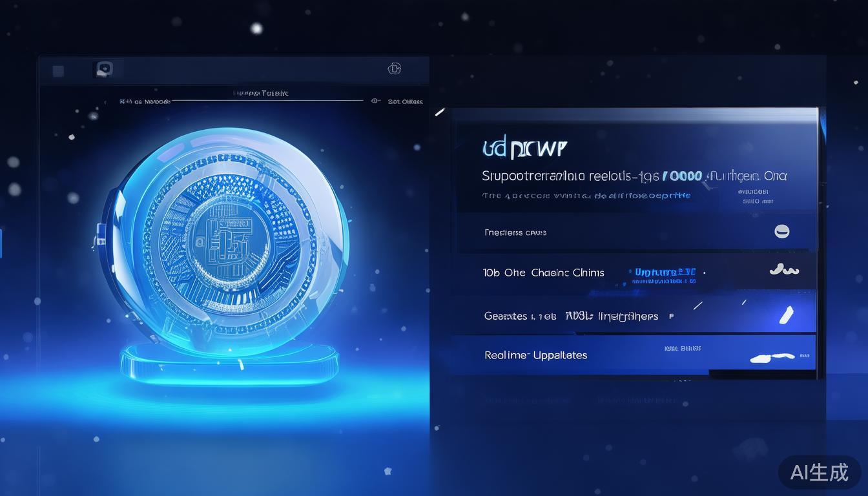
Task: Click the small icon left of 'Sot Ohlers'
Action: pos(375,101)
